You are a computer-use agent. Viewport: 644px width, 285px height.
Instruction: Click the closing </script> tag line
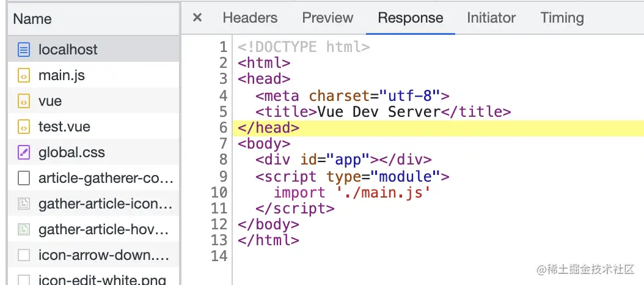[x=295, y=209]
